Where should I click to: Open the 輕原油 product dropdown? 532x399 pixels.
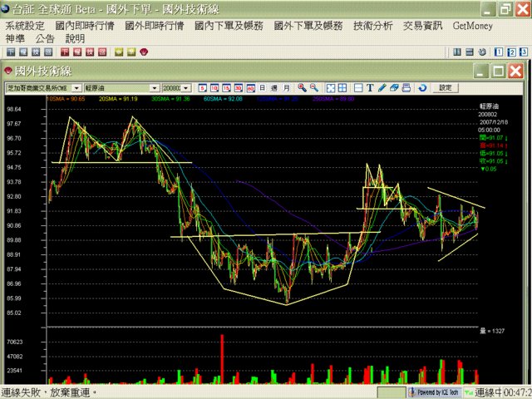coord(155,88)
